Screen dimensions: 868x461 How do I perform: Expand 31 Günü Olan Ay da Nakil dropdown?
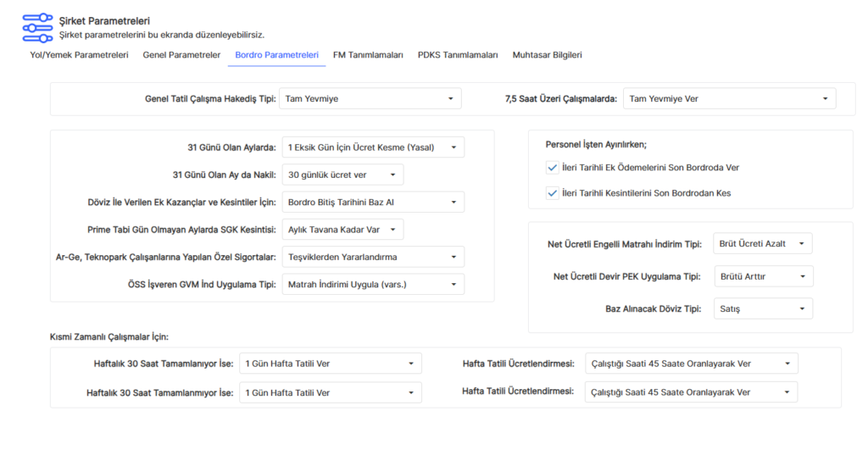342,175
